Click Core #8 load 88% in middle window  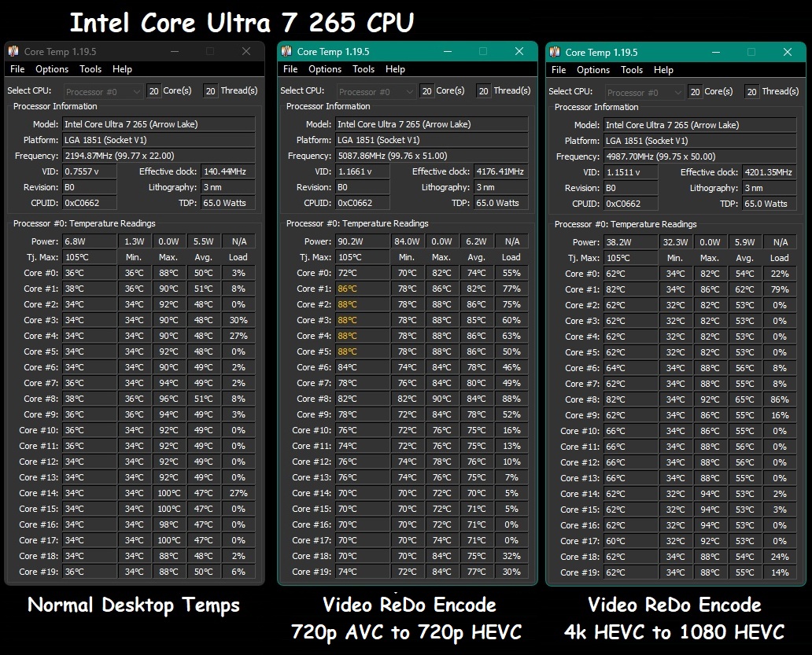click(x=511, y=399)
